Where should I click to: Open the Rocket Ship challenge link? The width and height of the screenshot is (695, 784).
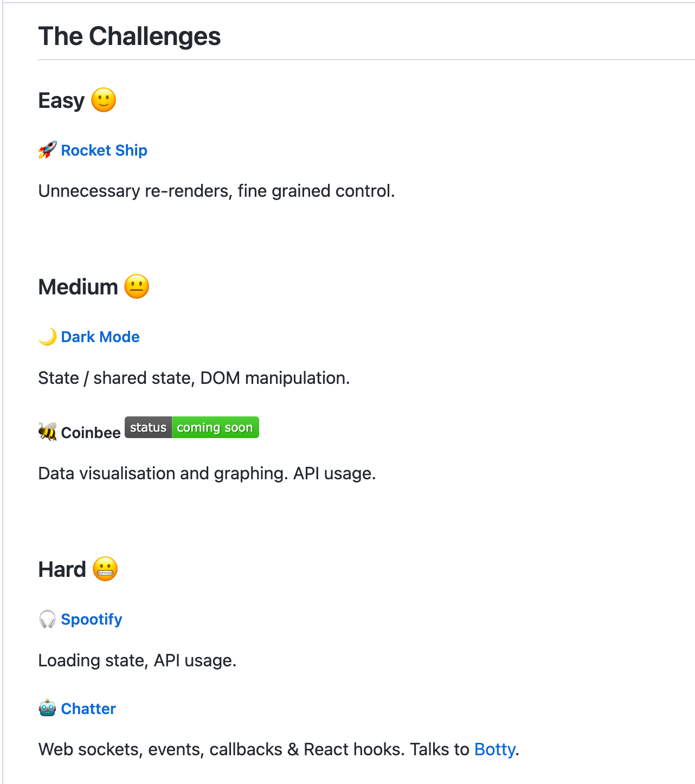click(104, 150)
